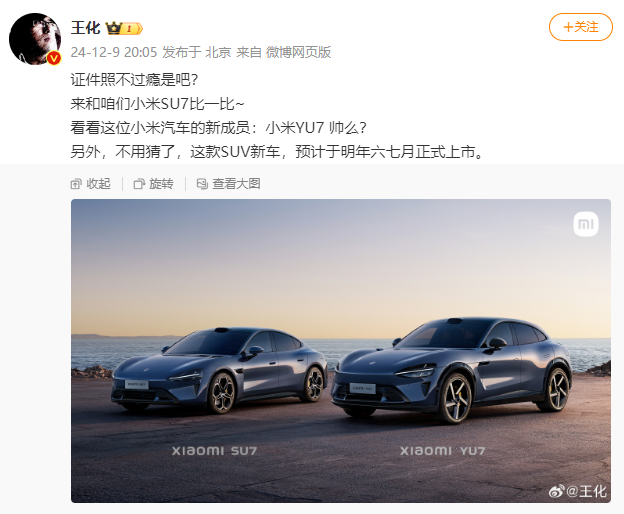Open the post timestamp 24-12-9 20:05
The width and height of the screenshot is (624, 514).
[114, 52]
